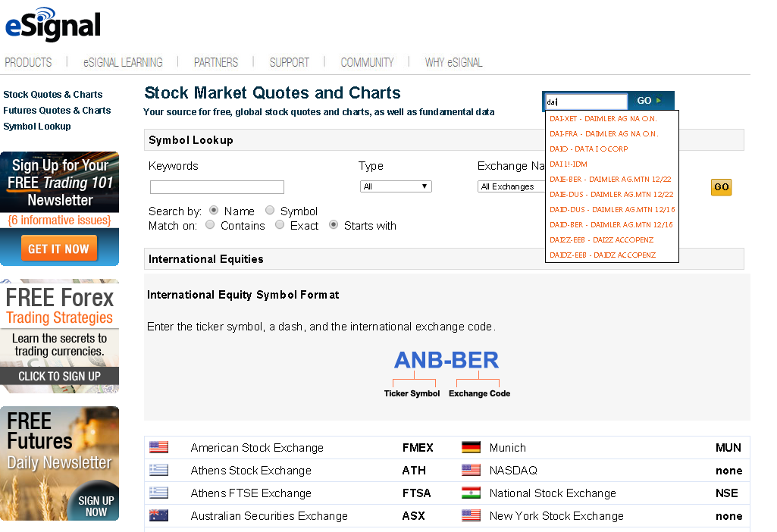This screenshot has height=532, width=777.
Task: Click the Australian flag beside Australian Securities Exchange
Action: pyautogui.click(x=158, y=515)
